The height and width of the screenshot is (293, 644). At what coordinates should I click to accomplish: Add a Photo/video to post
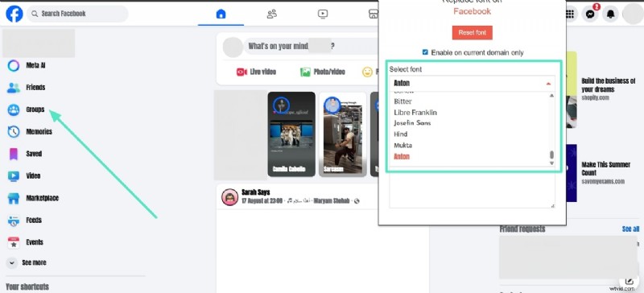[323, 72]
